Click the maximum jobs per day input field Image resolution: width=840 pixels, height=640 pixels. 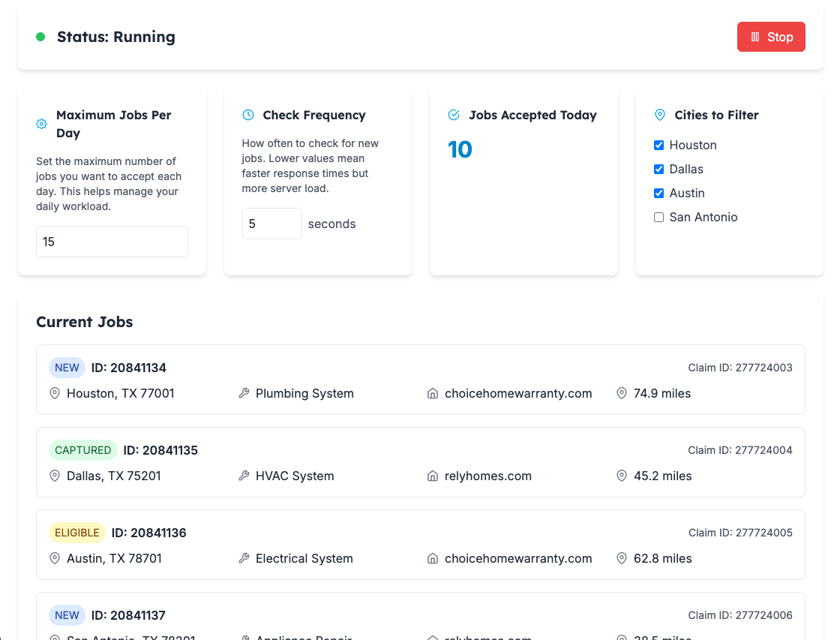click(x=112, y=242)
